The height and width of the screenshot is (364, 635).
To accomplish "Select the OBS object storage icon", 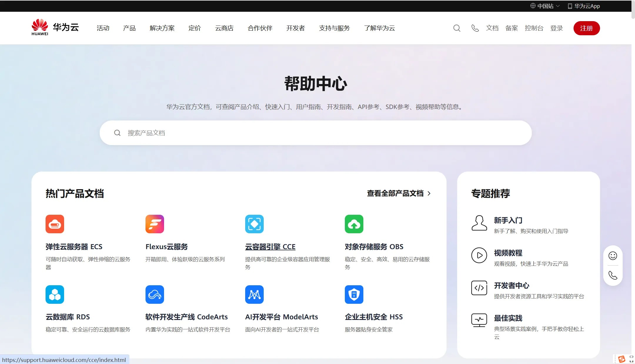I will [354, 224].
